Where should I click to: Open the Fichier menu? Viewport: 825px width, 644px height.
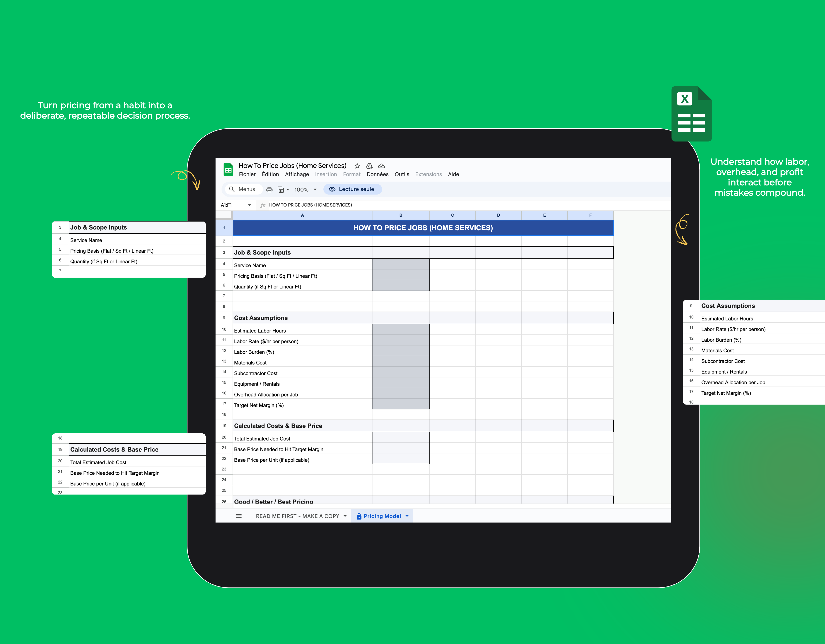[247, 174]
